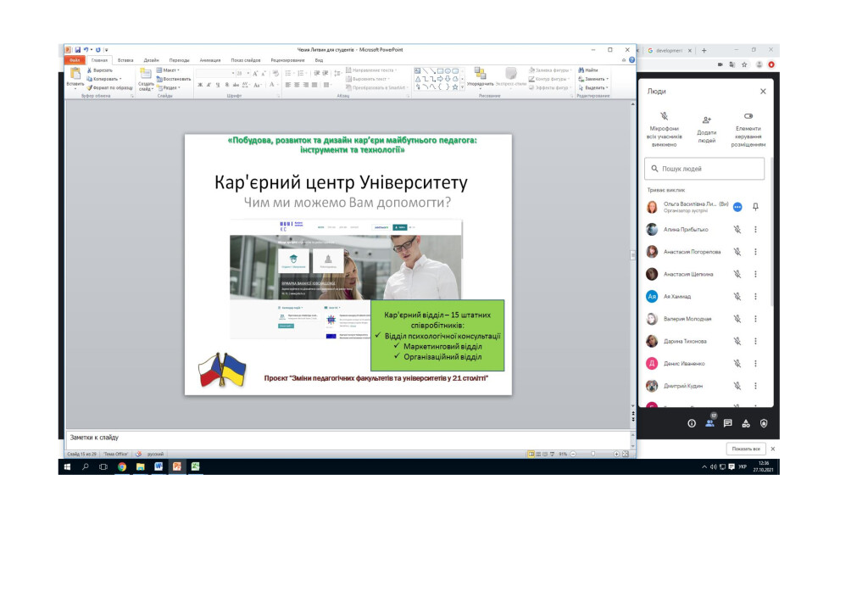Open the Windows Start menu
This screenshot has width=868, height=614.
(x=68, y=466)
